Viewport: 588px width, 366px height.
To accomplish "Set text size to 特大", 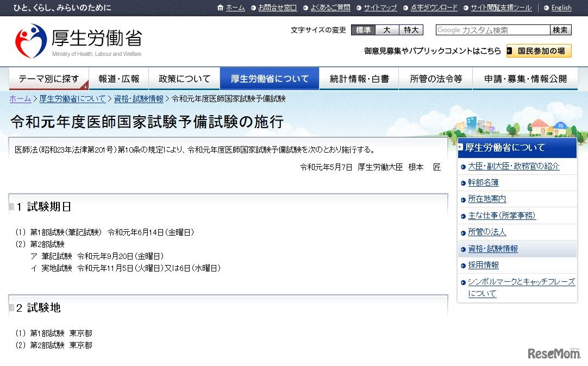I will (411, 30).
